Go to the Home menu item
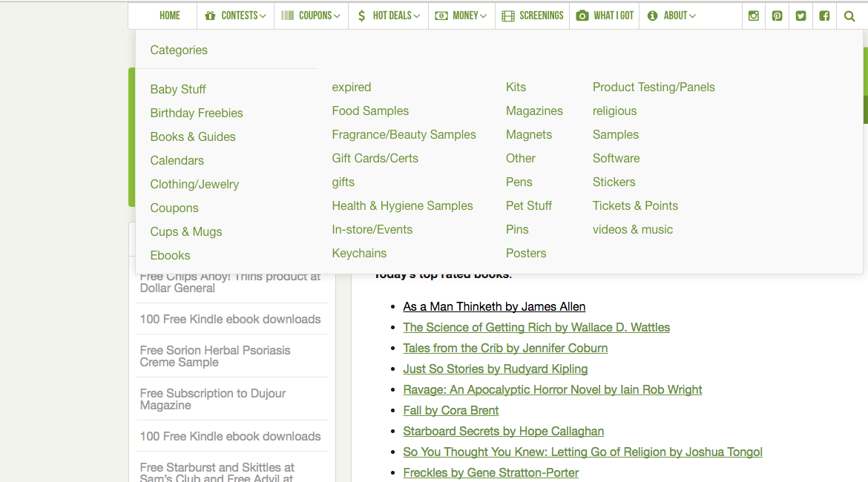 tap(169, 16)
